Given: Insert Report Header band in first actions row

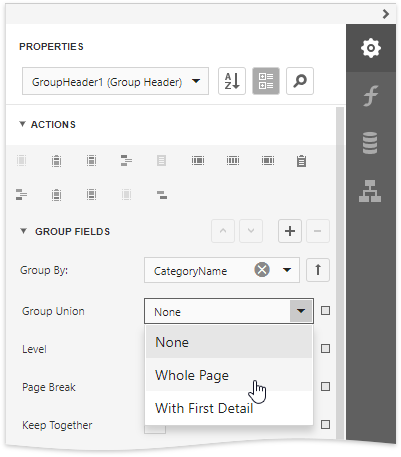Looking at the screenshot, I should tap(56, 161).
